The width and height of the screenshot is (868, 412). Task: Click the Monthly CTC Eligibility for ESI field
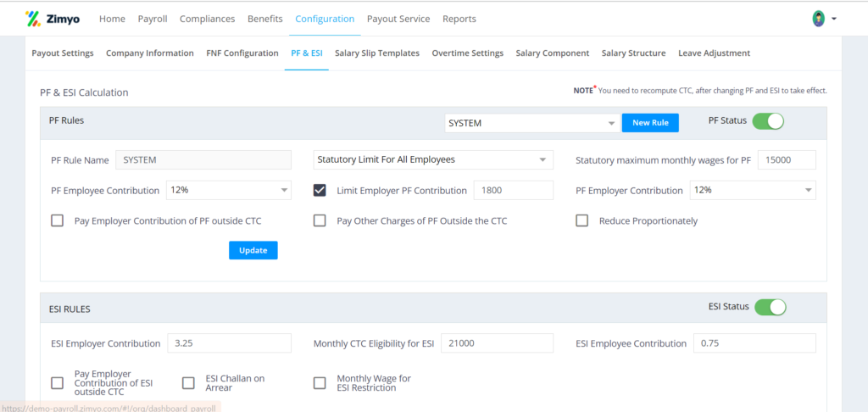[x=497, y=343]
